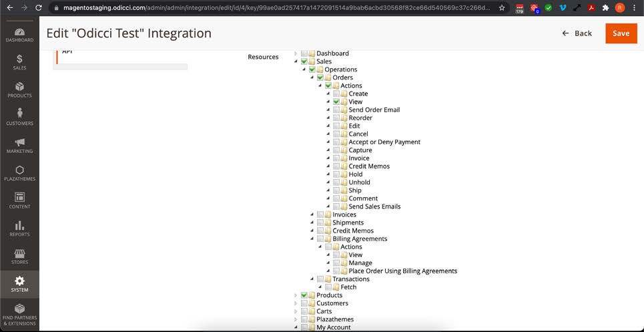Collapse the Sales tree node

coord(296,61)
